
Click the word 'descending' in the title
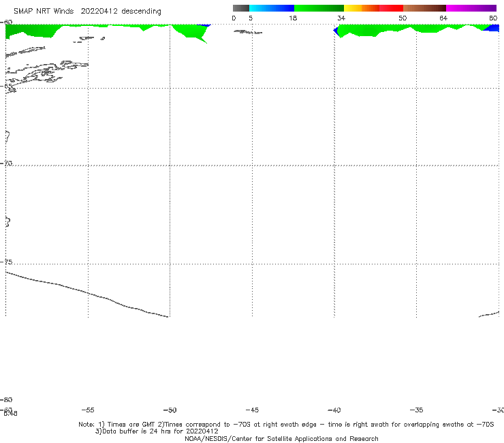point(142,12)
